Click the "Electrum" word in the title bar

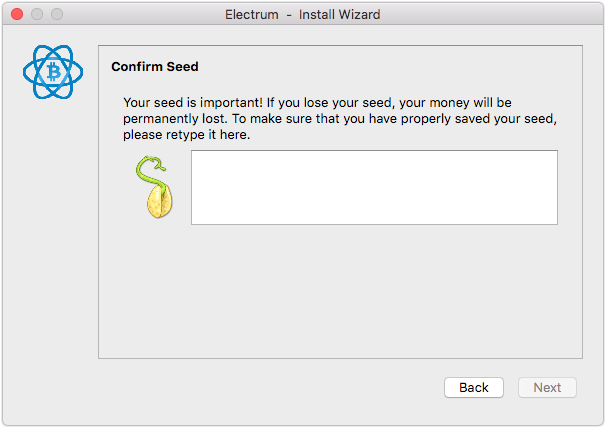[252, 15]
